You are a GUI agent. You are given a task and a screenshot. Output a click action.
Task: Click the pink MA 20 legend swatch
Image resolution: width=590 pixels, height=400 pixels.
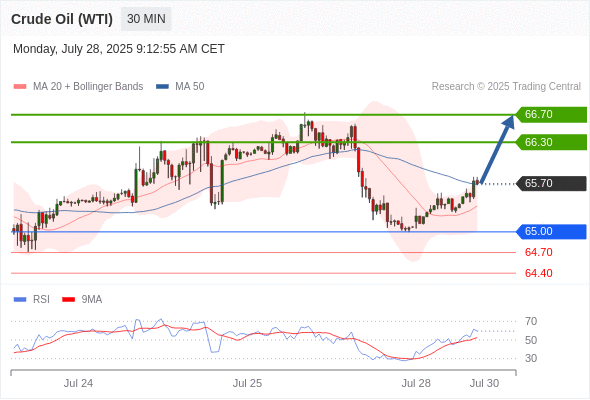(x=20, y=87)
